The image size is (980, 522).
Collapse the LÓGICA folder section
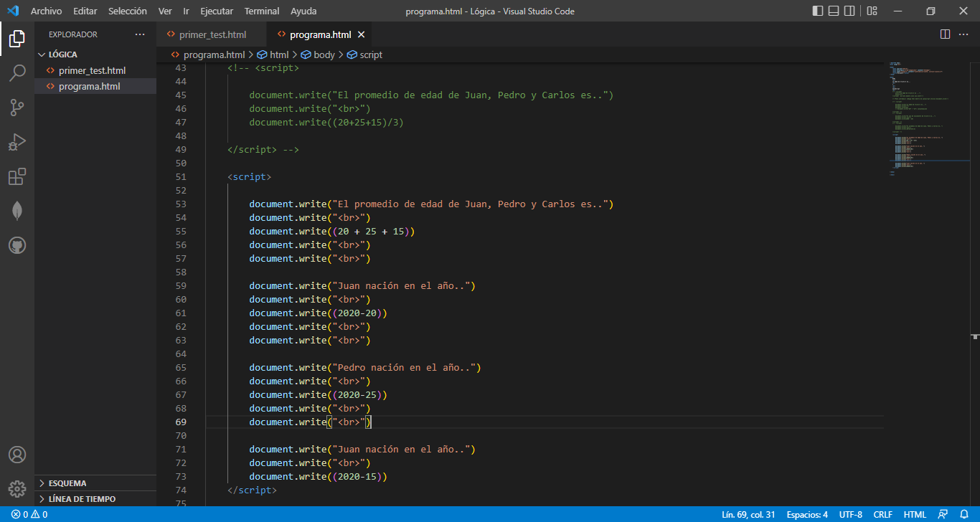pyautogui.click(x=96, y=54)
